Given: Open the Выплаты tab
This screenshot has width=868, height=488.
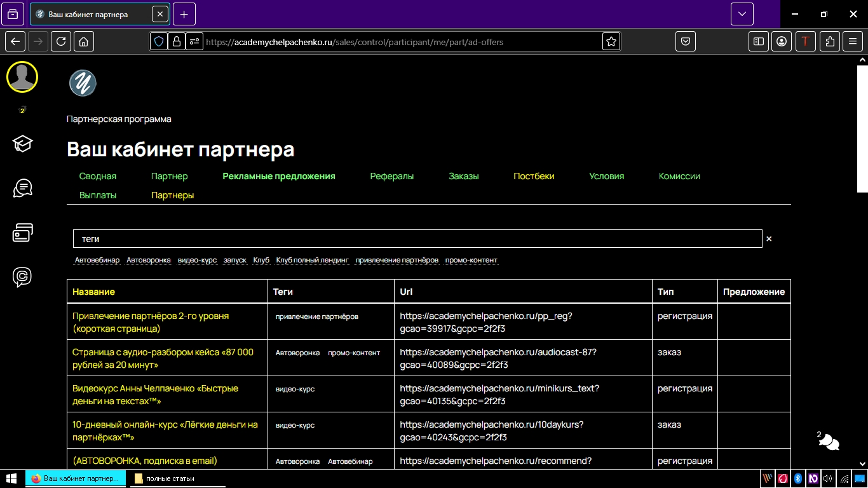Looking at the screenshot, I should coord(98,195).
